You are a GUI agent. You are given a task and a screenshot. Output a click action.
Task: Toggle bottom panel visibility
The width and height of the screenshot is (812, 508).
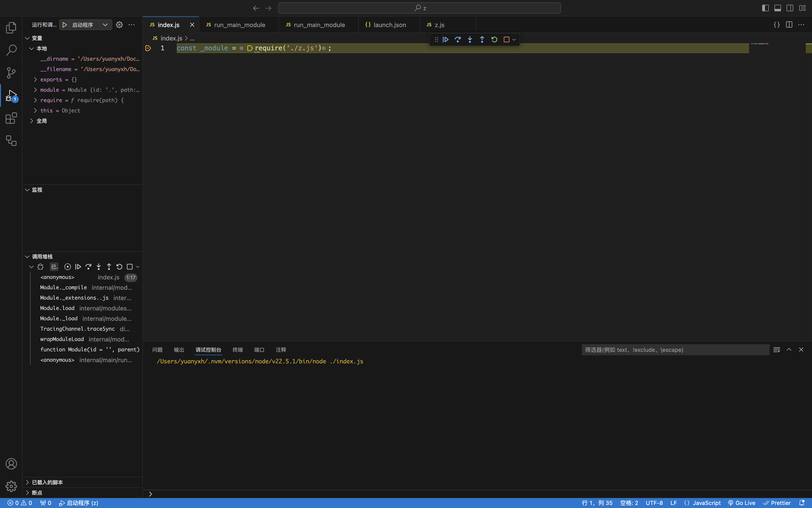pyautogui.click(x=777, y=8)
